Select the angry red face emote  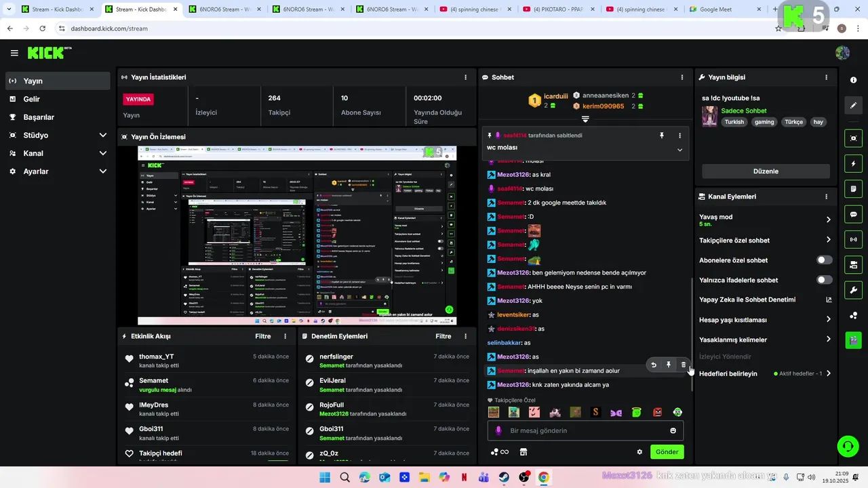tap(657, 412)
